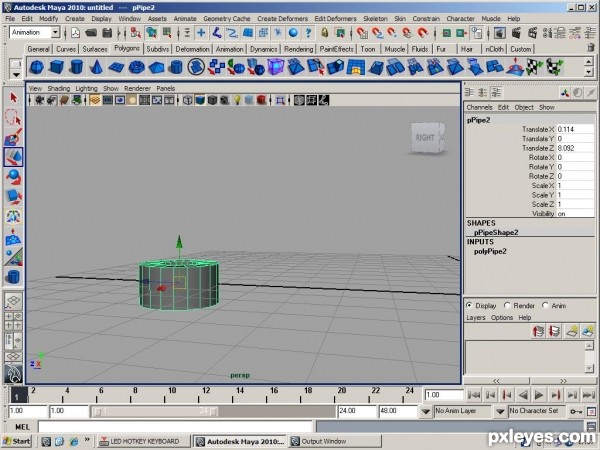The image size is (600, 450).
Task: Click the current frame marker 1
Action: (18, 395)
